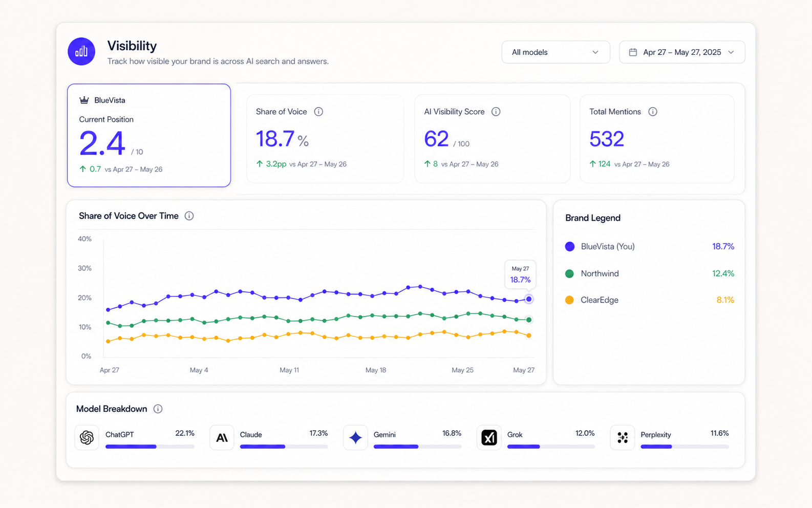Click the ChatGPT progress bar

coord(150,447)
